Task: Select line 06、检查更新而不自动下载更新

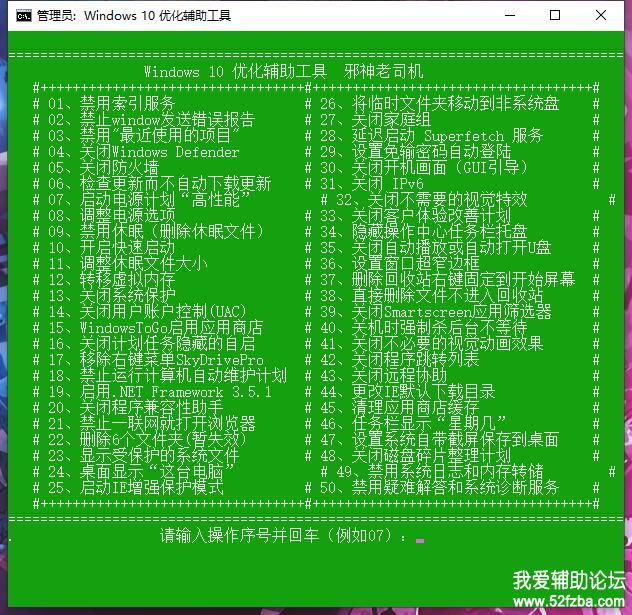Action: (160, 184)
